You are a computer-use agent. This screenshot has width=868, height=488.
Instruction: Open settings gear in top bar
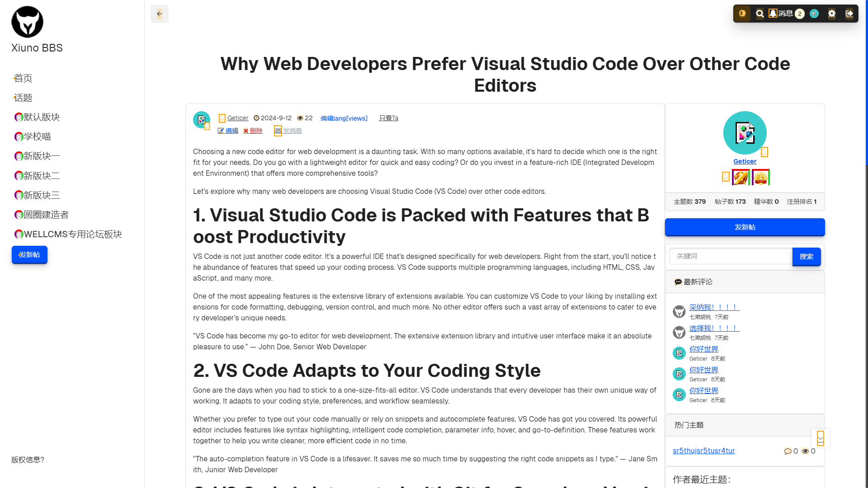(832, 14)
